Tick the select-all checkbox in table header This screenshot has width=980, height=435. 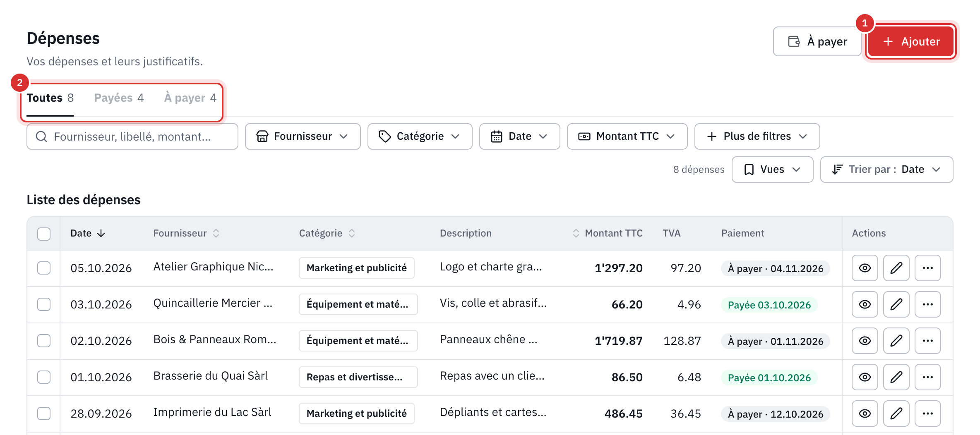[x=44, y=234]
